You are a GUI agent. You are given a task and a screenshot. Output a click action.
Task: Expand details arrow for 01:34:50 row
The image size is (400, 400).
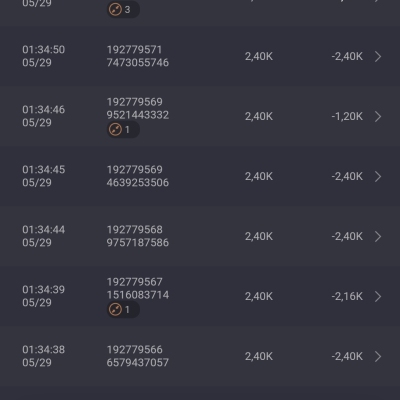pos(378,56)
